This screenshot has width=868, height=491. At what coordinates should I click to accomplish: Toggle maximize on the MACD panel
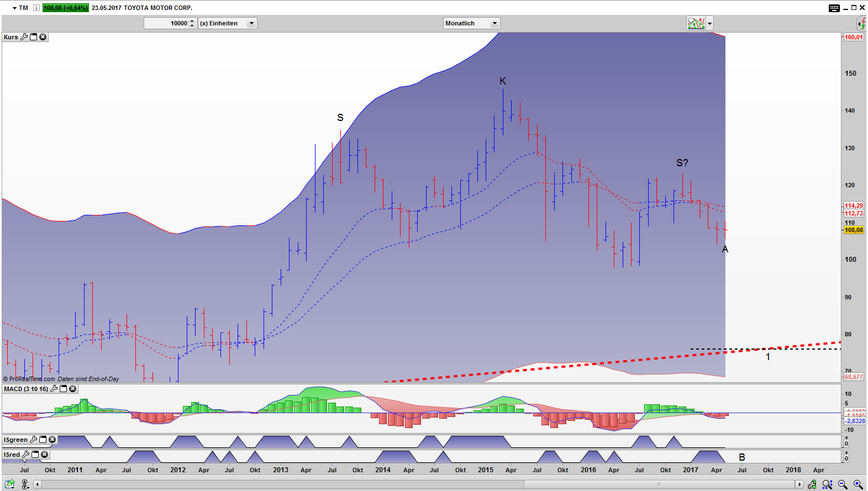coord(64,389)
